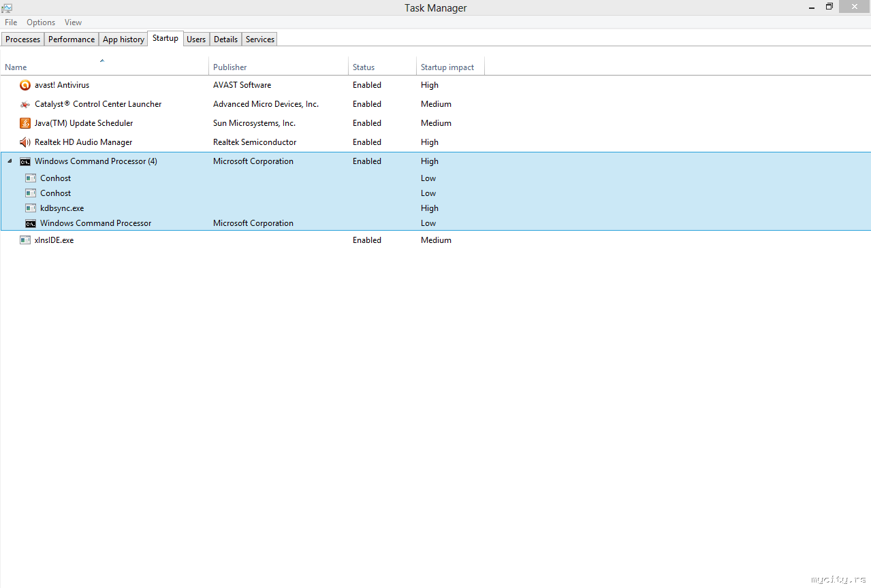Click the Realtek Semiconductor publisher cell
The image size is (871, 588).
[x=255, y=142]
